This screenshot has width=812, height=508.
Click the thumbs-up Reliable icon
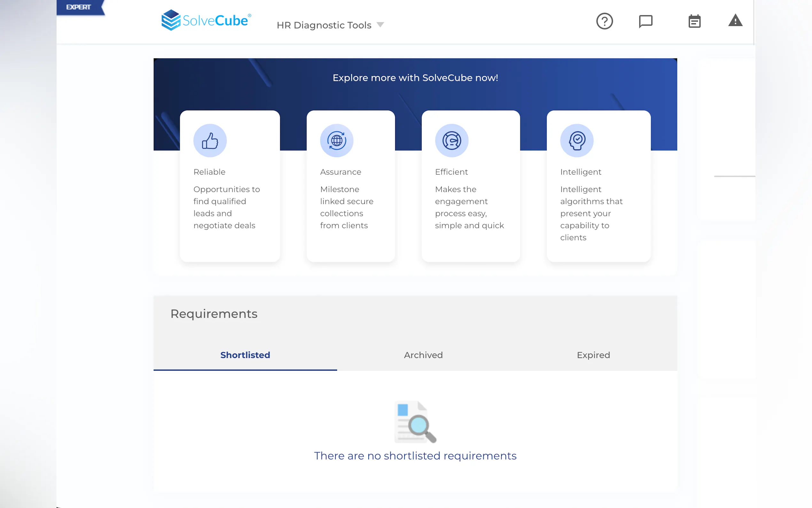[x=210, y=140]
